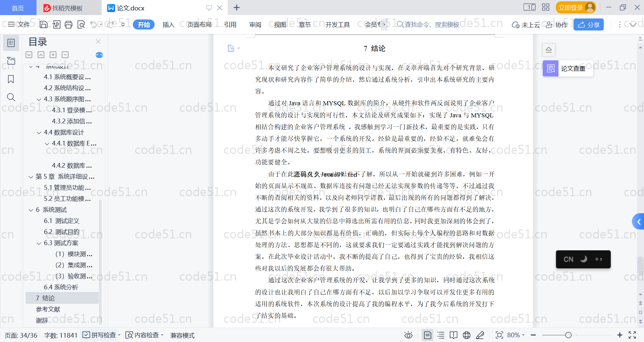Viewport: 644px width, 342px height.
Task: Click the Undo arrow icon
Action: point(94,24)
